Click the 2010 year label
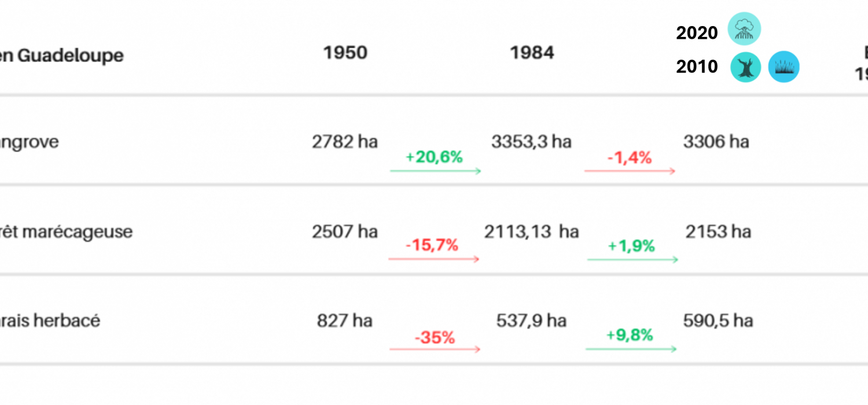The image size is (868, 405). point(697,67)
